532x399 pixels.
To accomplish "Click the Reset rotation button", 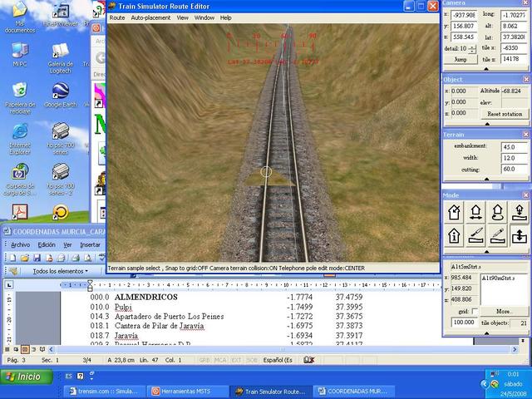I will click(x=504, y=114).
